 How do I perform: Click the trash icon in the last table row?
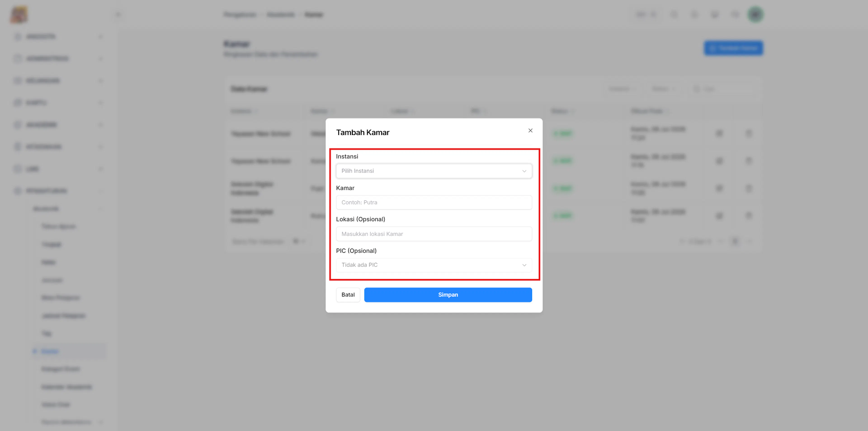click(748, 216)
